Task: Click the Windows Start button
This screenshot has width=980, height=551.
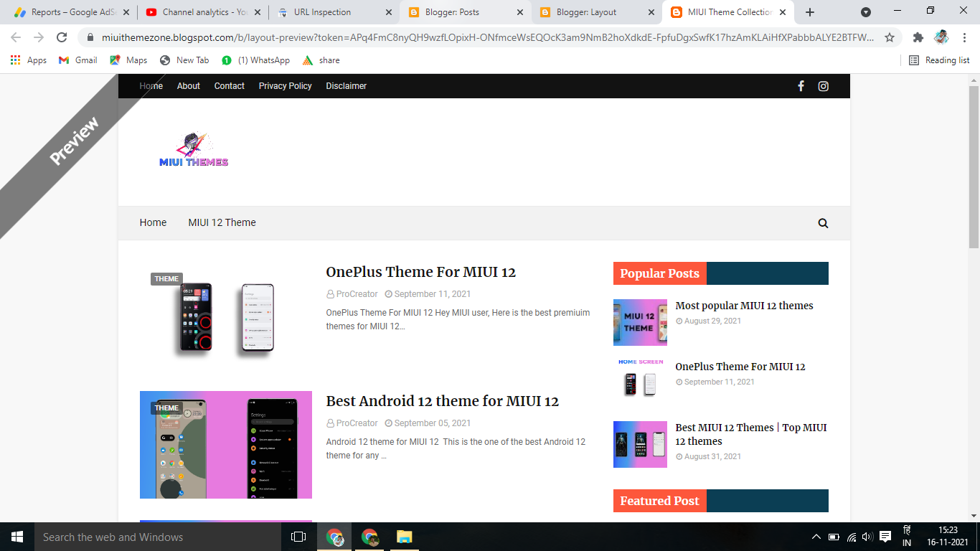Action: coord(17,537)
